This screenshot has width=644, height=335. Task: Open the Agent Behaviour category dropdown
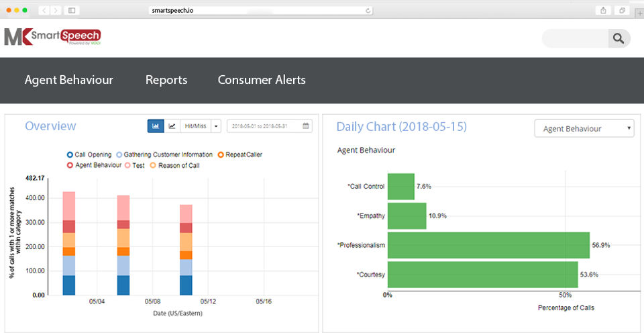[584, 129]
